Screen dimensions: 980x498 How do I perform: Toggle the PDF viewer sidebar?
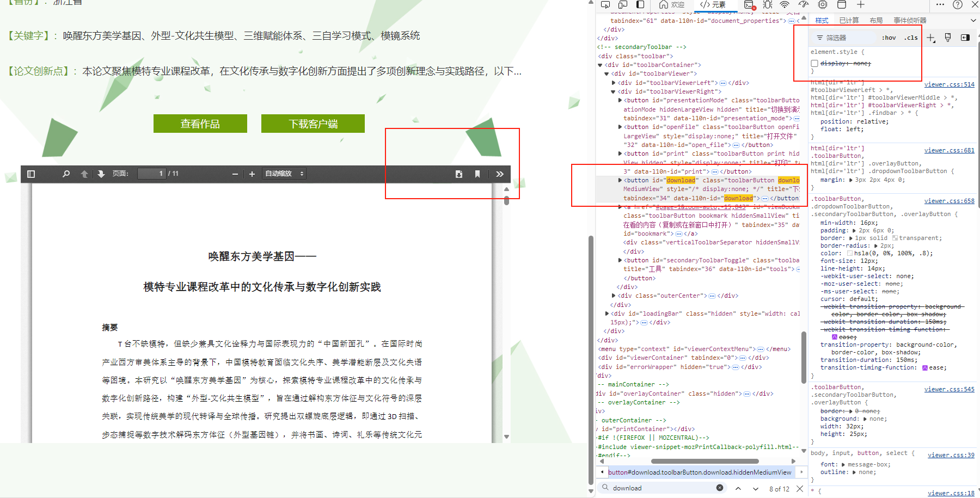tap(31, 174)
